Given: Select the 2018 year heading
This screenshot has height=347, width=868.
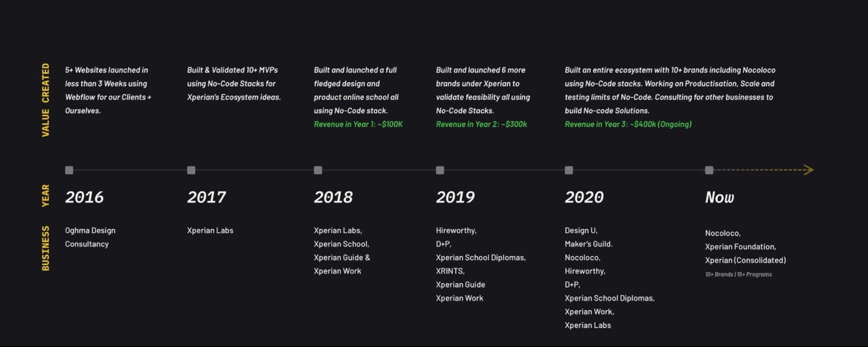Looking at the screenshot, I should click(x=333, y=197).
